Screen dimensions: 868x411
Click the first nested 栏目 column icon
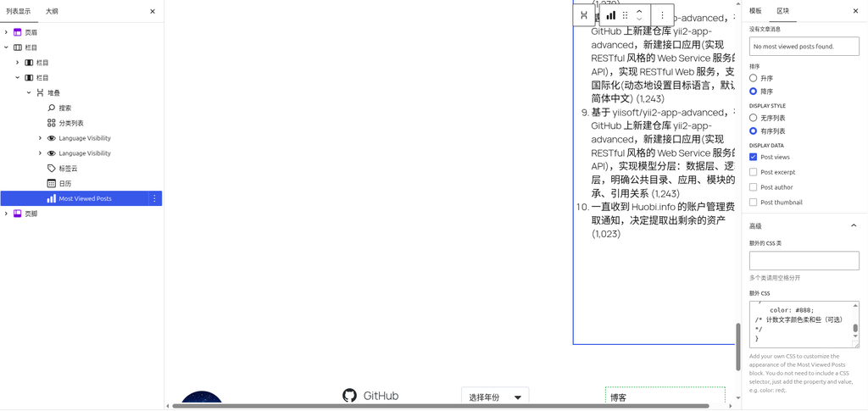coord(29,63)
